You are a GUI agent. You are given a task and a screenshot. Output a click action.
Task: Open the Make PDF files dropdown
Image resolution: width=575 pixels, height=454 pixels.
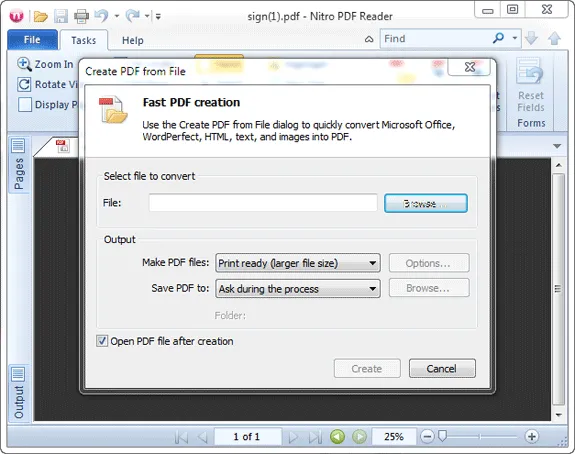[297, 263]
